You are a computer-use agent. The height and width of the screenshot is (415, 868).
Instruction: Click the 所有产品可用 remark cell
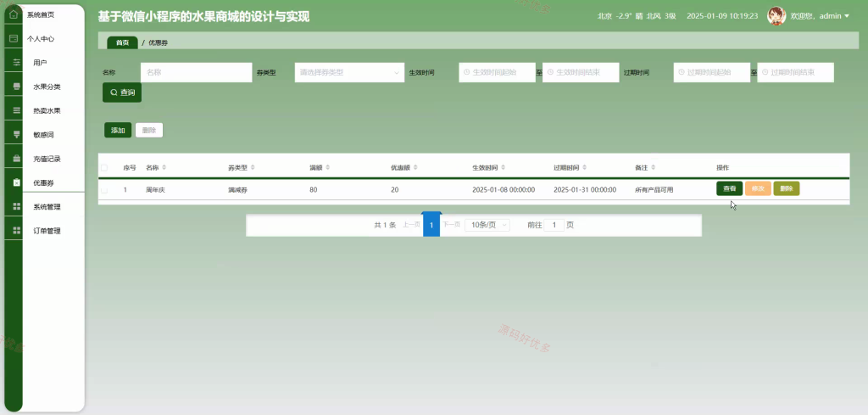point(654,189)
